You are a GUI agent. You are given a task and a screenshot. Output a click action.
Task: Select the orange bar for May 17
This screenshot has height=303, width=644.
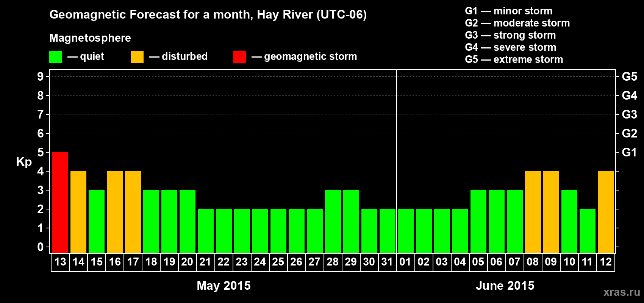click(x=133, y=212)
